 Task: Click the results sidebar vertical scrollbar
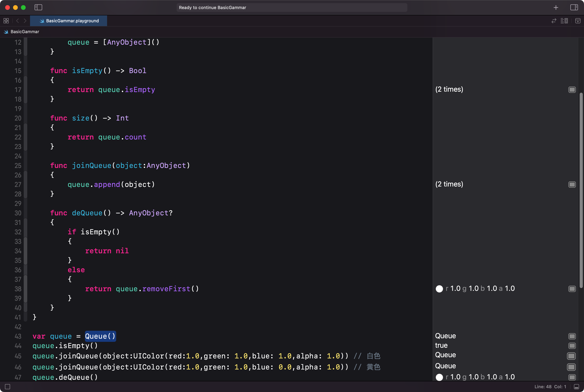581,190
